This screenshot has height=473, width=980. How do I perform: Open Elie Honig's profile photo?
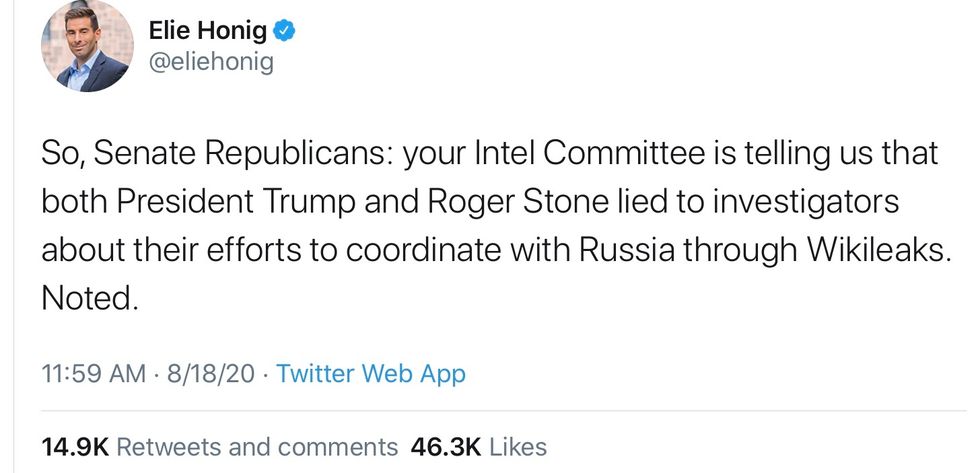[87, 47]
